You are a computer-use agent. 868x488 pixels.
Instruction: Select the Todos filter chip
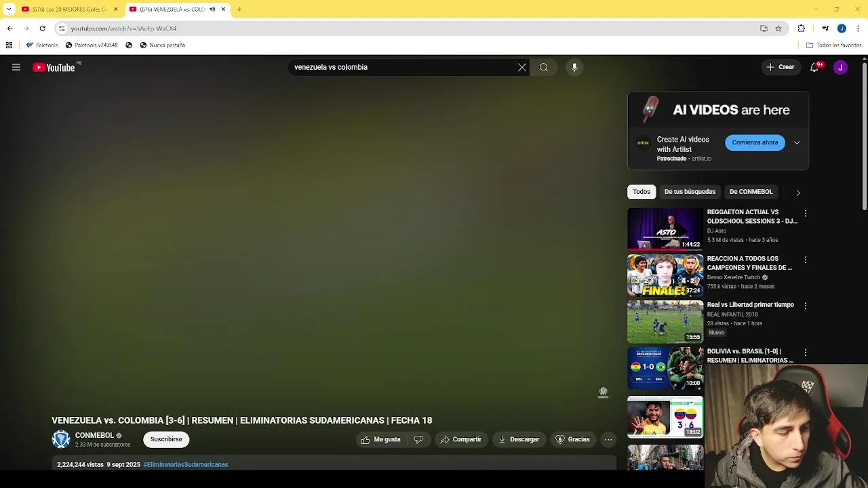[x=642, y=192]
